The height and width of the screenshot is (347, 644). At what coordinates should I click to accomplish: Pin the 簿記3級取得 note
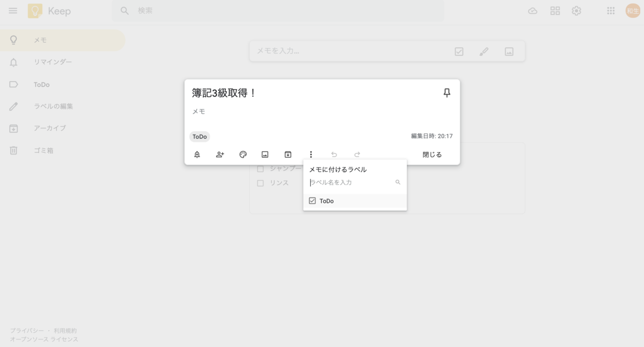(446, 92)
